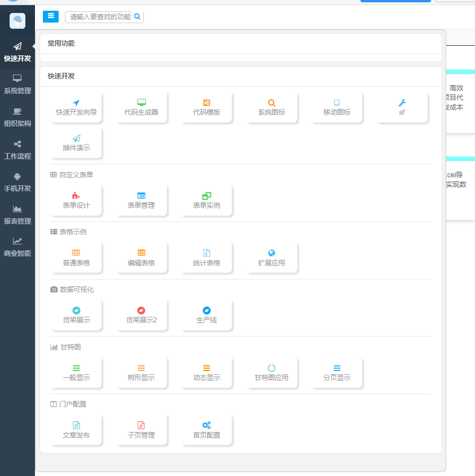Open 表单实例 form instance tile

click(x=206, y=200)
